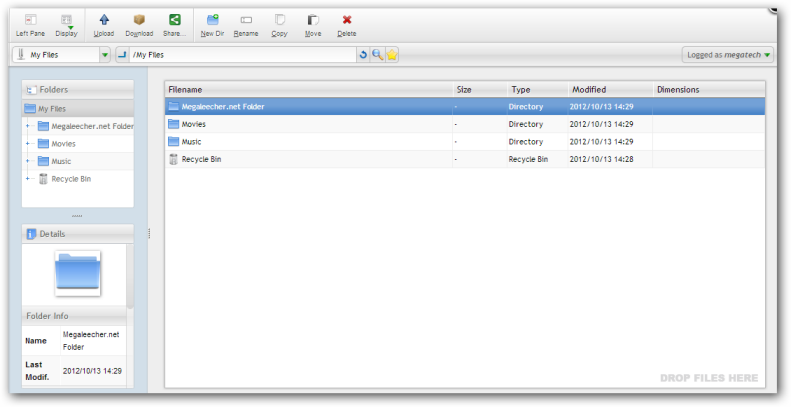Click the Details panel vertical scrollbar
This screenshot has height=407, width=791.
pos(130,276)
